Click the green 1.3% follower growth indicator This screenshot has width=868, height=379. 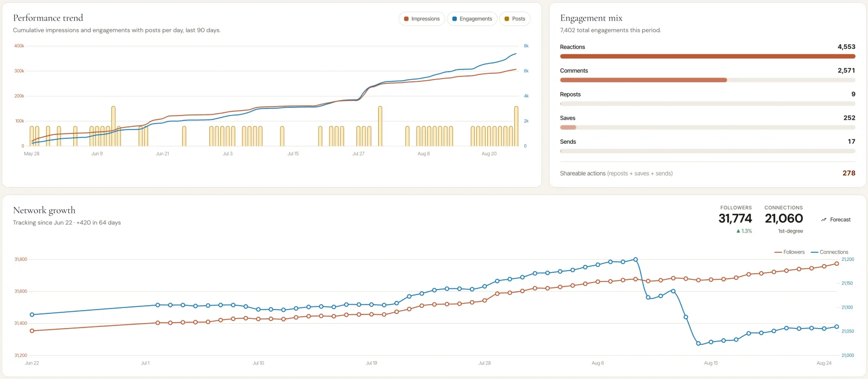tap(744, 231)
